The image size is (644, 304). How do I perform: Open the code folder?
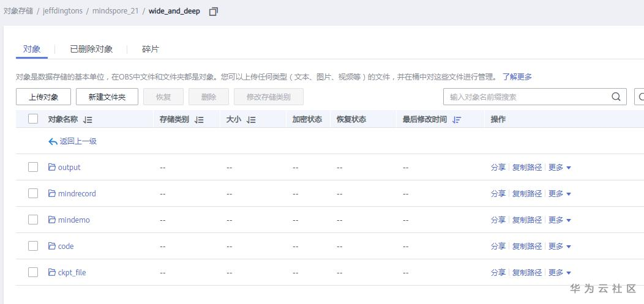click(x=66, y=246)
